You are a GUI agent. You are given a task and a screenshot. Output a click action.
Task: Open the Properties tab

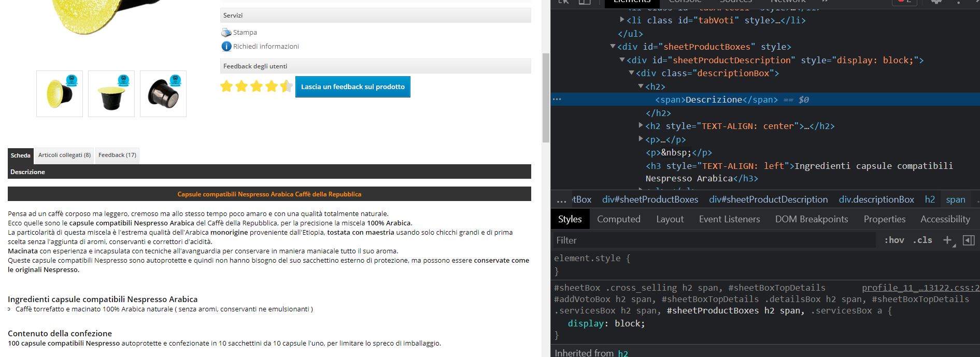pos(885,219)
